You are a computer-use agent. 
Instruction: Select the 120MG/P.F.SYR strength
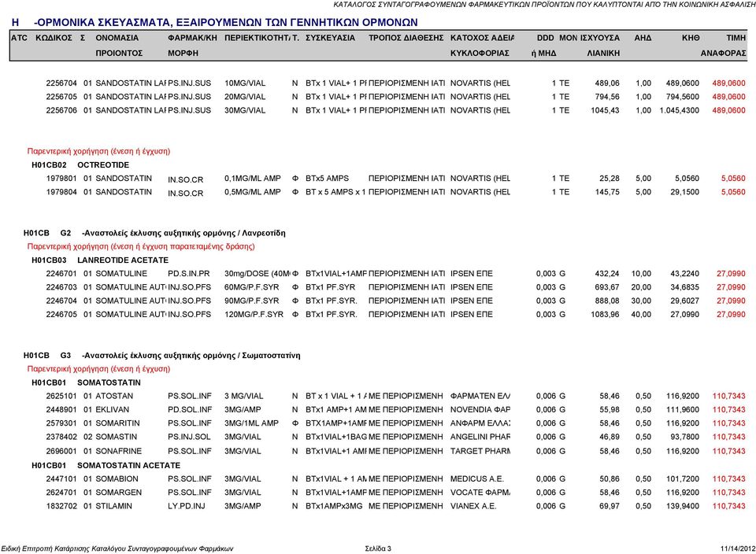[x=254, y=314]
